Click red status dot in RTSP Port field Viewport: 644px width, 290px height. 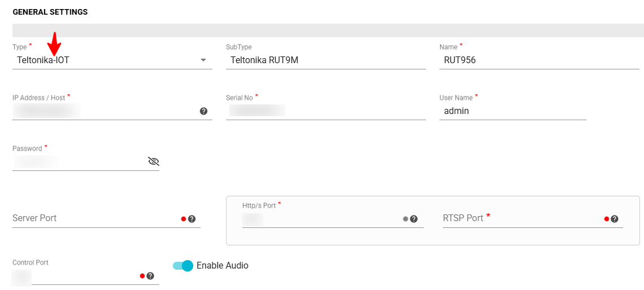pyautogui.click(x=607, y=219)
